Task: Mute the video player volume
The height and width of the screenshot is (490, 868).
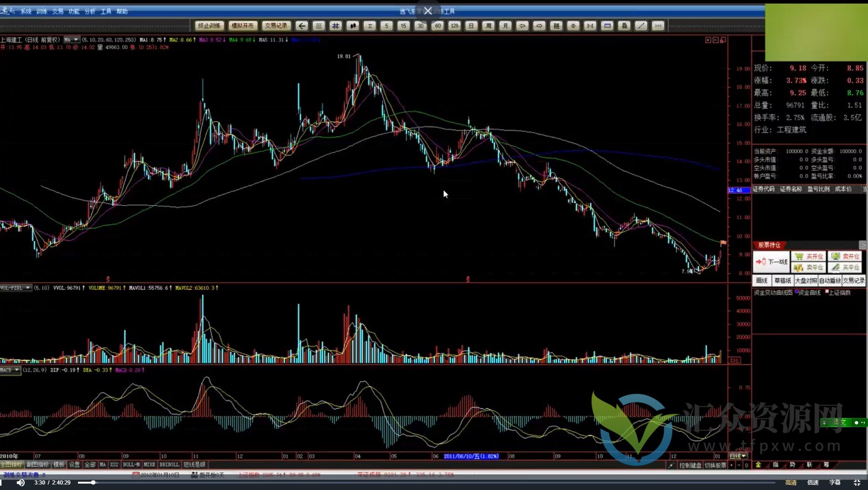Action: tap(21, 483)
